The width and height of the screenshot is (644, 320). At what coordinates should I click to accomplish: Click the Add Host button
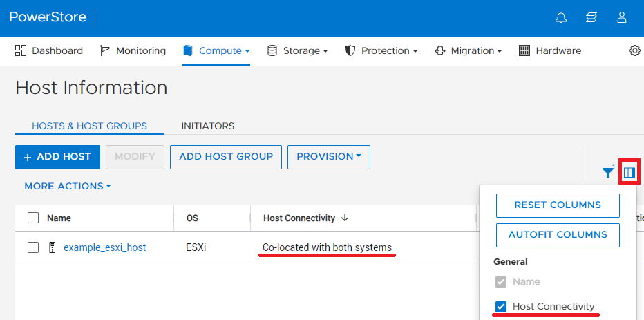click(57, 157)
